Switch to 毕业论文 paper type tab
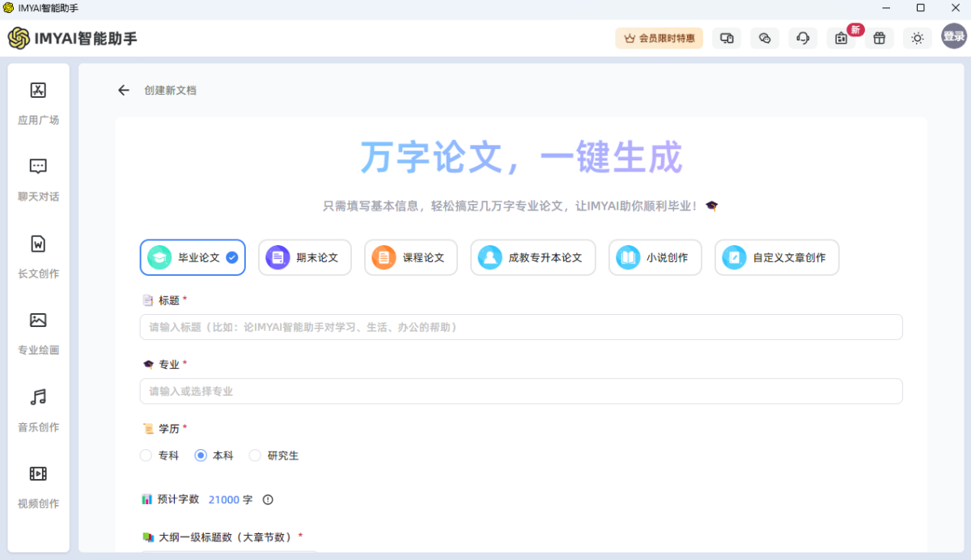This screenshot has height=560, width=971. point(193,257)
